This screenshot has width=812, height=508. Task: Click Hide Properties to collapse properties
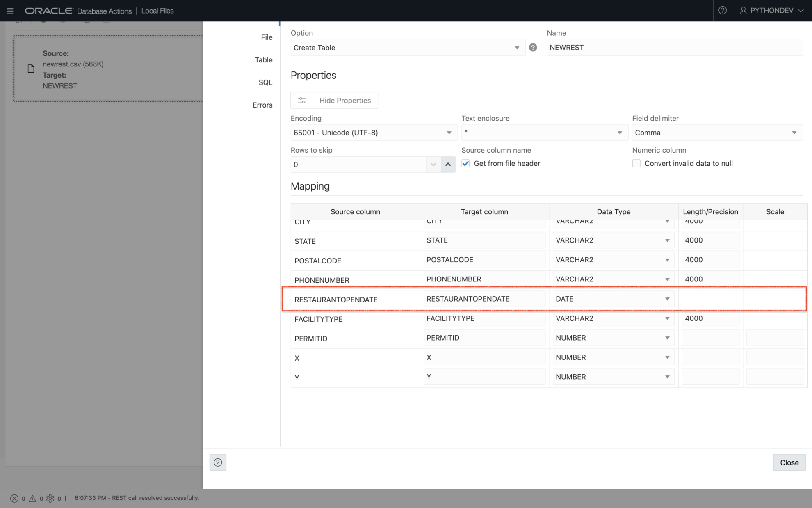334,100
